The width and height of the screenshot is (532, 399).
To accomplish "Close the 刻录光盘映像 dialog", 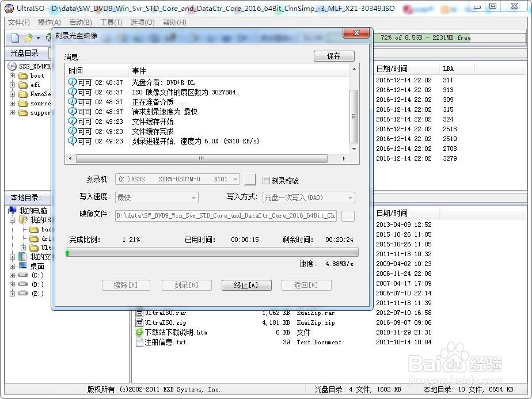I will (356, 33).
